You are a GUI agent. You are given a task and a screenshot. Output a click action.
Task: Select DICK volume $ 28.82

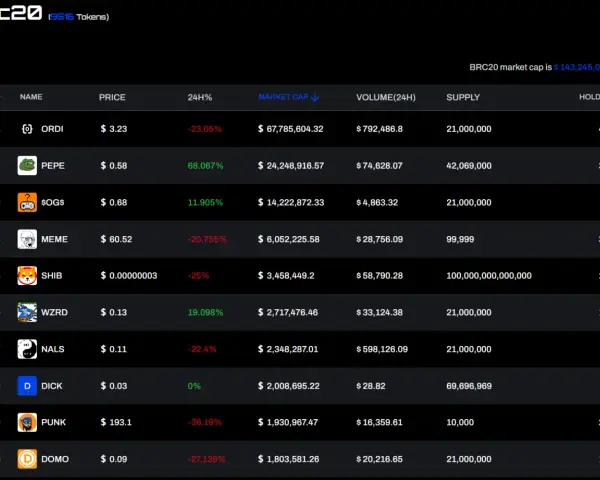pos(371,386)
